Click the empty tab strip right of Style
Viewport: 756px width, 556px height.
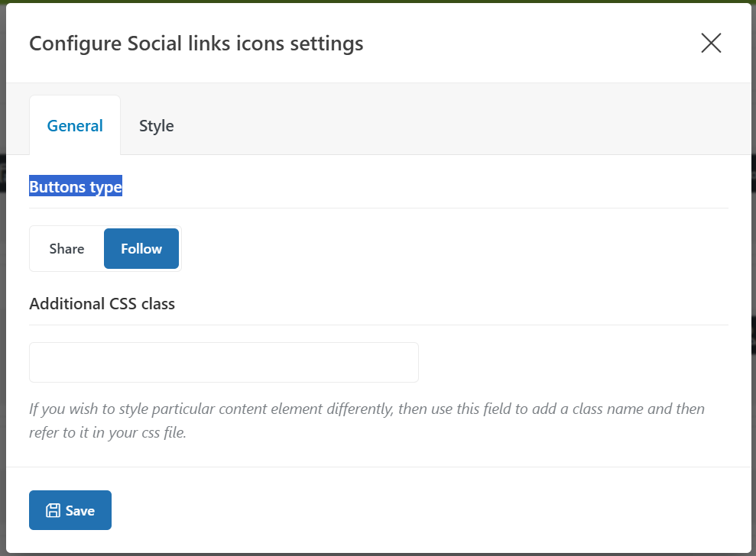coord(459,126)
